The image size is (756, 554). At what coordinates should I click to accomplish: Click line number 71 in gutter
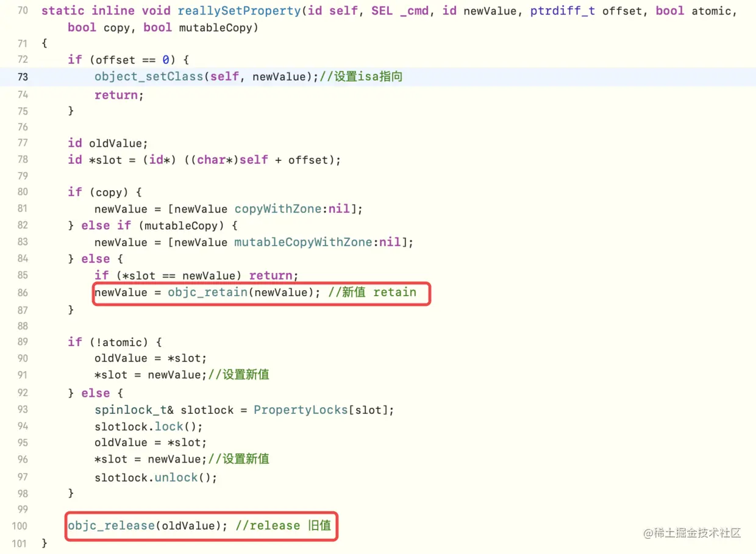click(22, 43)
